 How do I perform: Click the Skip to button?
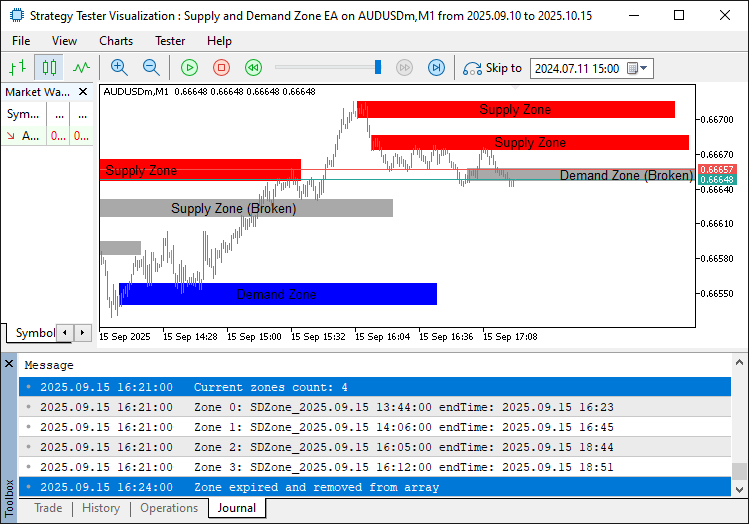[x=492, y=68]
